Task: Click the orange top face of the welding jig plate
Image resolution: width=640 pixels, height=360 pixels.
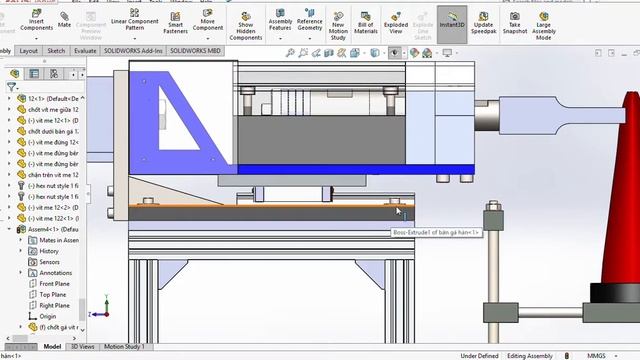Action: coord(271,206)
